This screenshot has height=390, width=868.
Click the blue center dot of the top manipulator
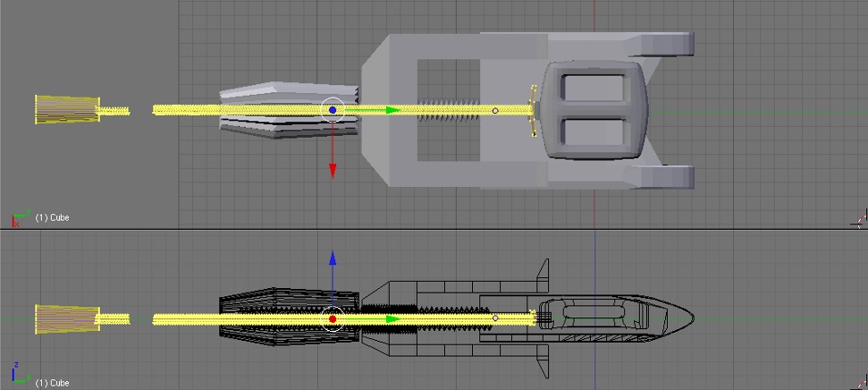tap(333, 110)
